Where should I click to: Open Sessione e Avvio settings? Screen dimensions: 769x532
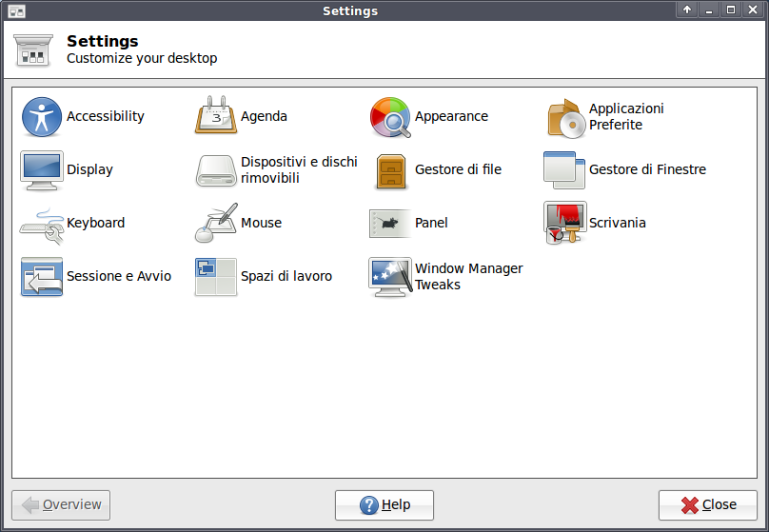(x=41, y=277)
